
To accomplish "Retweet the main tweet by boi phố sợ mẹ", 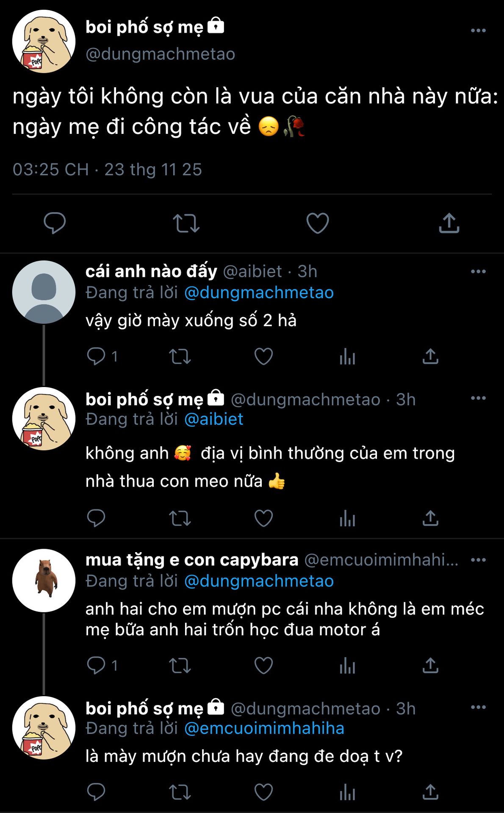I will (186, 223).
